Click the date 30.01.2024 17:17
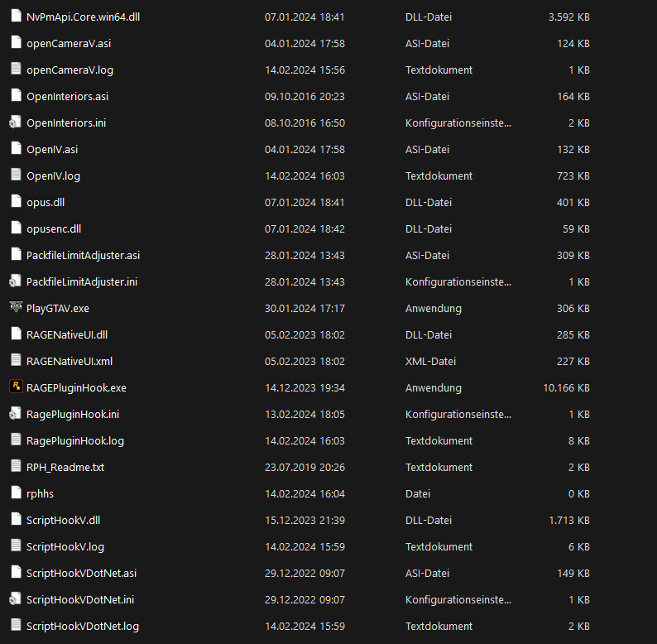This screenshot has height=644, width=657. 305,309
